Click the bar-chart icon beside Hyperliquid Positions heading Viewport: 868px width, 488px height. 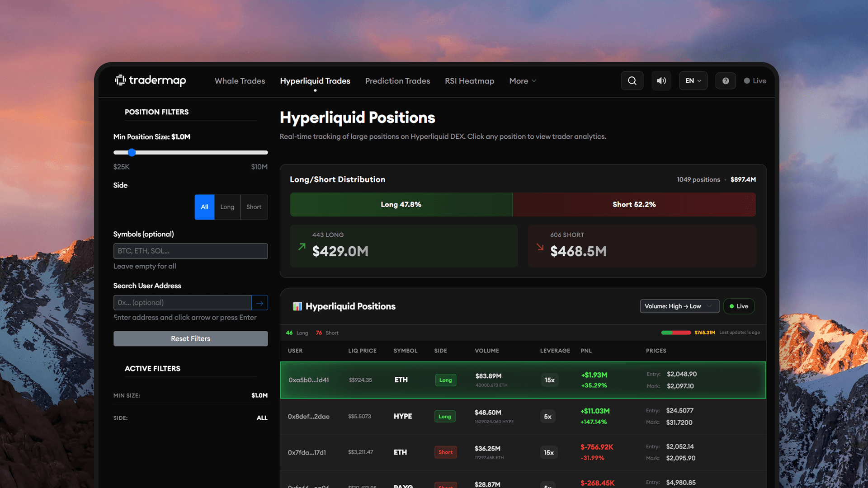click(297, 306)
